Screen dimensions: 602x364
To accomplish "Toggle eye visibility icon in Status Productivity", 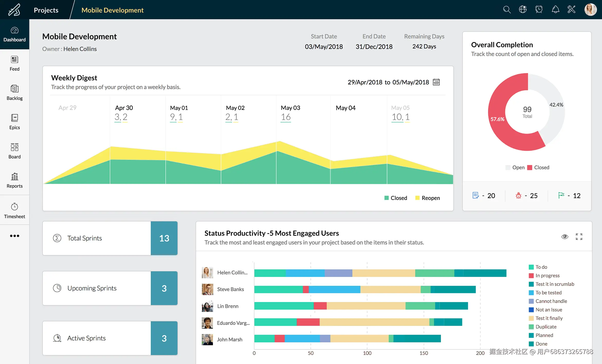I will [565, 237].
